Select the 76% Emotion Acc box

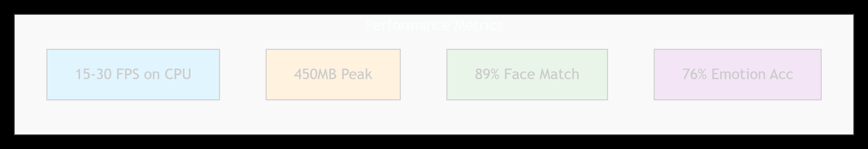coord(738,75)
